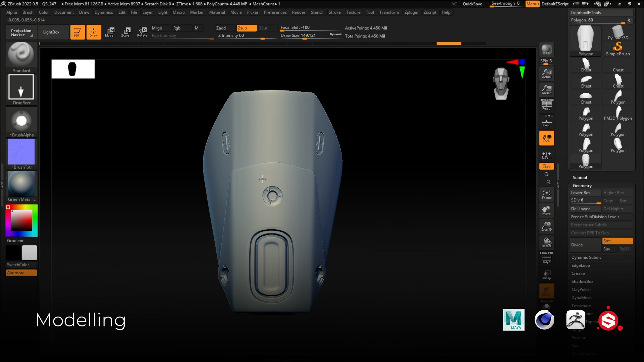Select the Rotate tool icon

pyautogui.click(x=142, y=32)
